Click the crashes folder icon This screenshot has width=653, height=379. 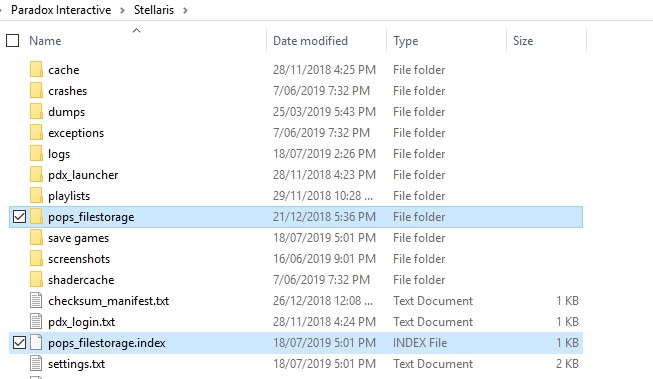tap(36, 90)
